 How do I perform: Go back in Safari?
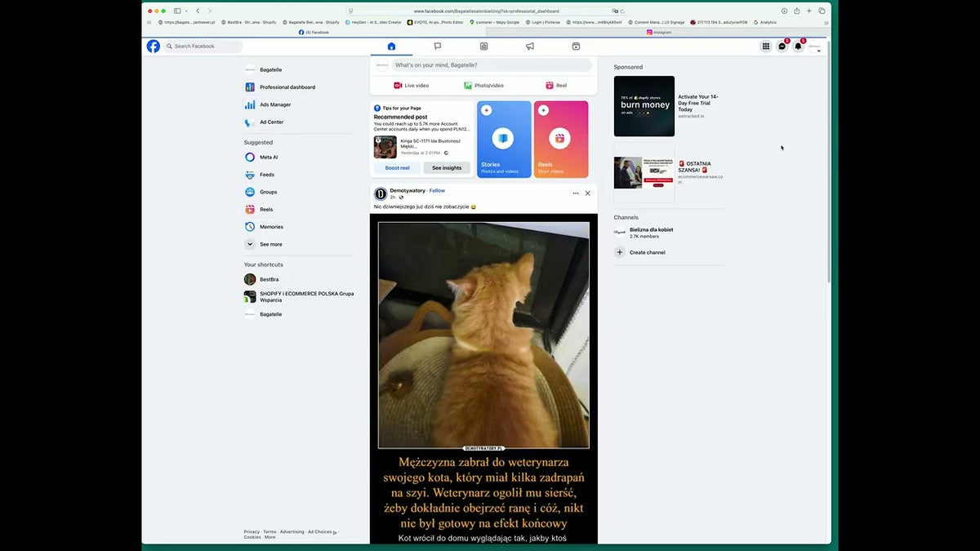198,11
